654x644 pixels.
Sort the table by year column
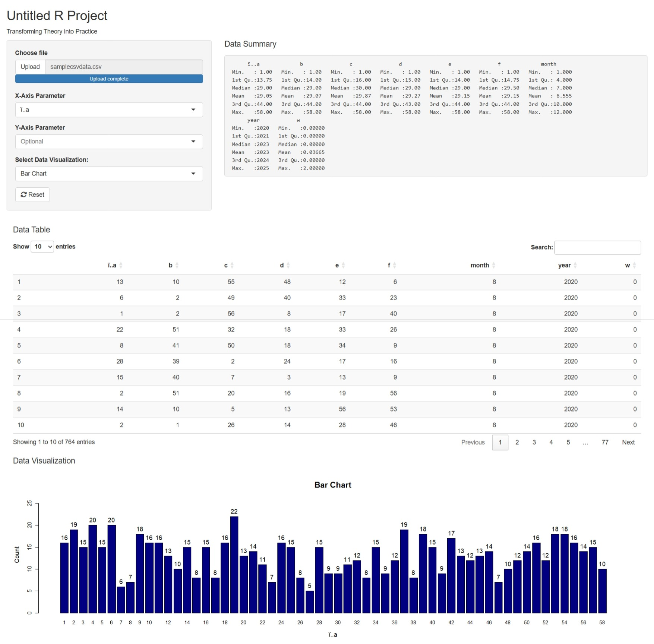click(568, 265)
